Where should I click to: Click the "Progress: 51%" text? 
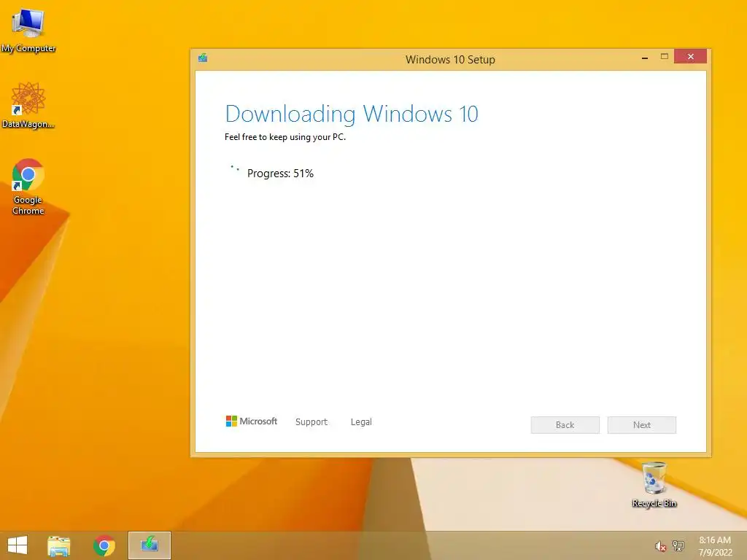(x=280, y=174)
